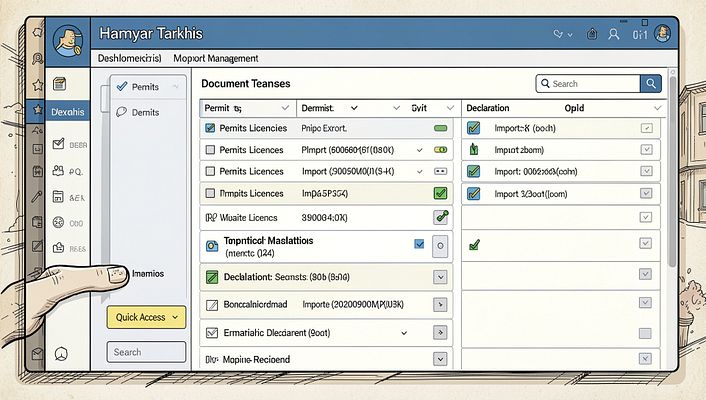Toggle the checkbox next to Import:K (bodh)

473,128
